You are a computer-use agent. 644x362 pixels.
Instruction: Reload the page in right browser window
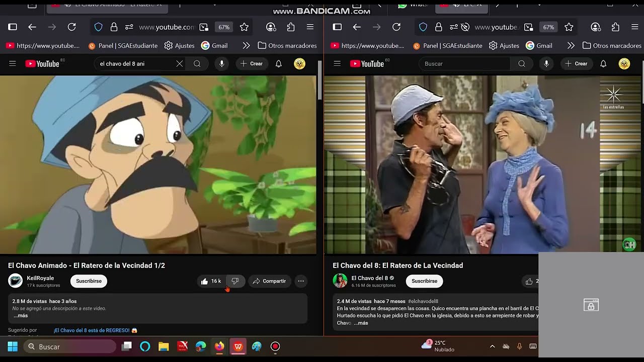pyautogui.click(x=396, y=27)
